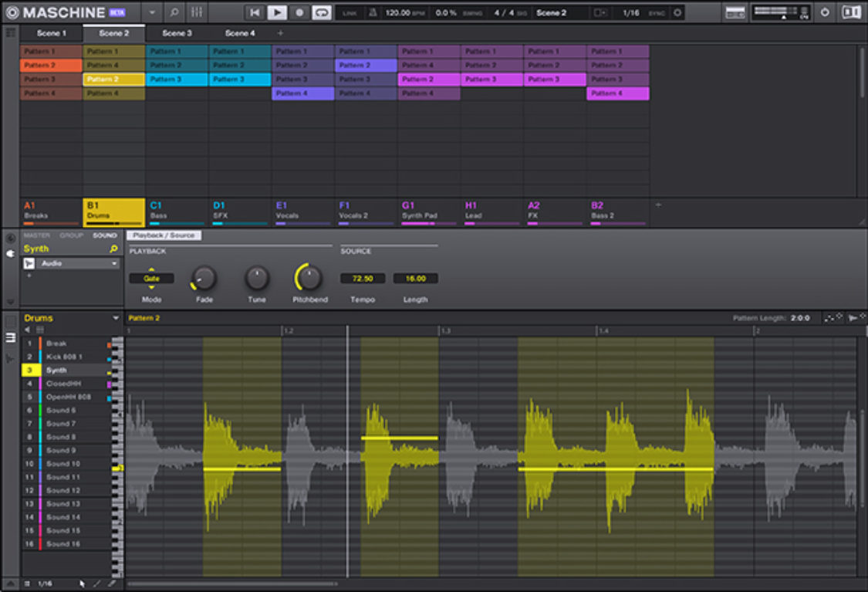Click the Maschine logo icon
This screenshot has height=592, width=868.
click(12, 12)
